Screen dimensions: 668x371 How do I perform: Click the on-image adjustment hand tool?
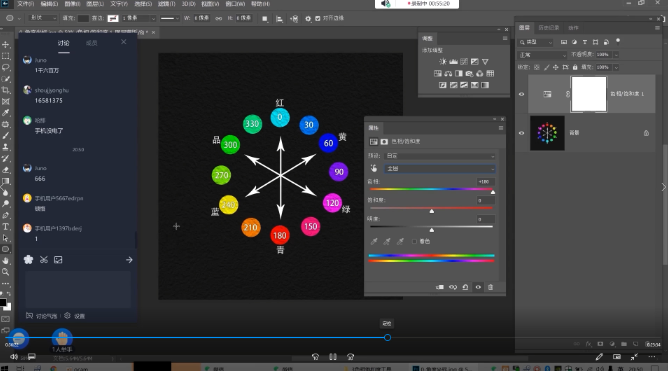(x=374, y=168)
